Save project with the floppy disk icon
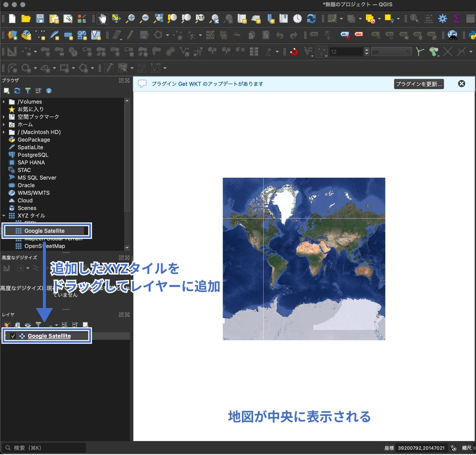The height and width of the screenshot is (455, 476). click(x=40, y=18)
